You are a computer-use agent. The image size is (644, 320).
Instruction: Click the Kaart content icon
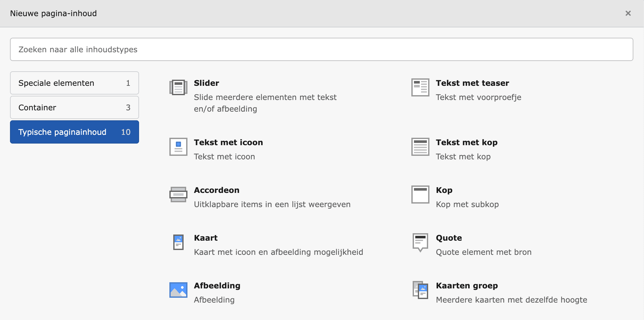pyautogui.click(x=178, y=242)
